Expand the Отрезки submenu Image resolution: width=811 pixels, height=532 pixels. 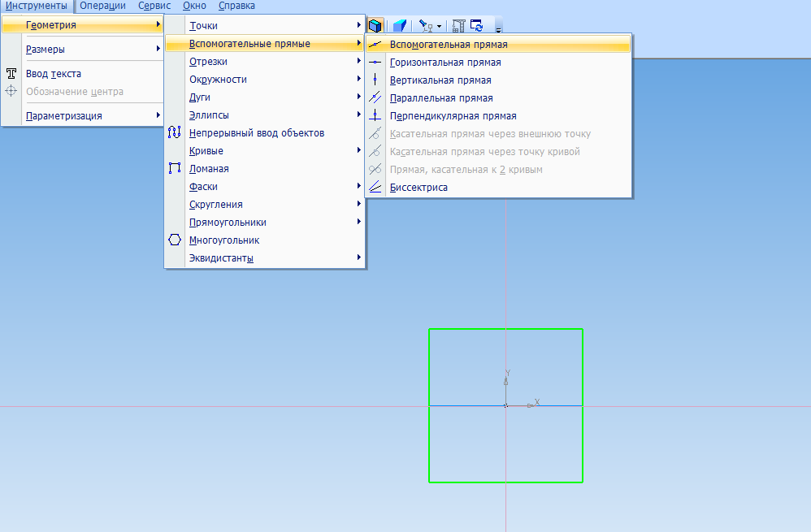click(x=265, y=62)
